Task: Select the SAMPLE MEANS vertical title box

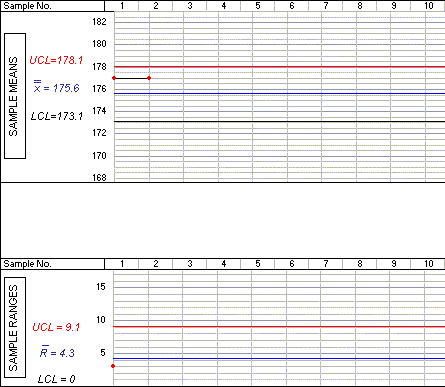Action: click(x=15, y=96)
